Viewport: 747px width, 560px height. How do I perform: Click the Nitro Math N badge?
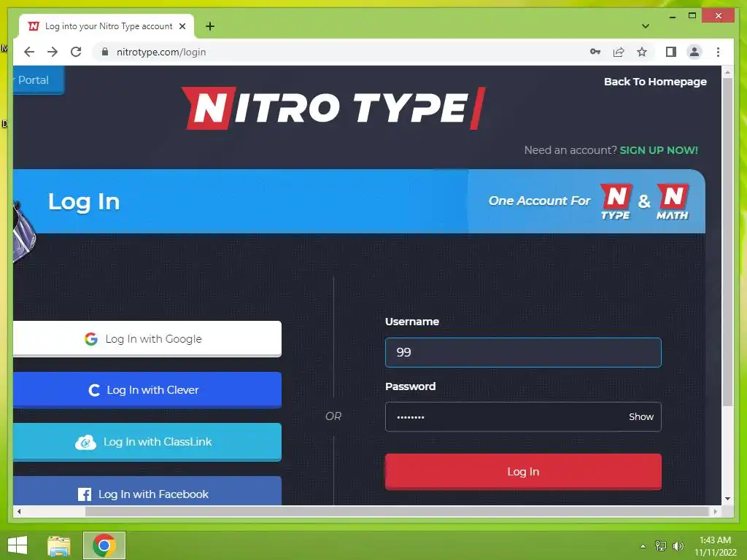(673, 201)
